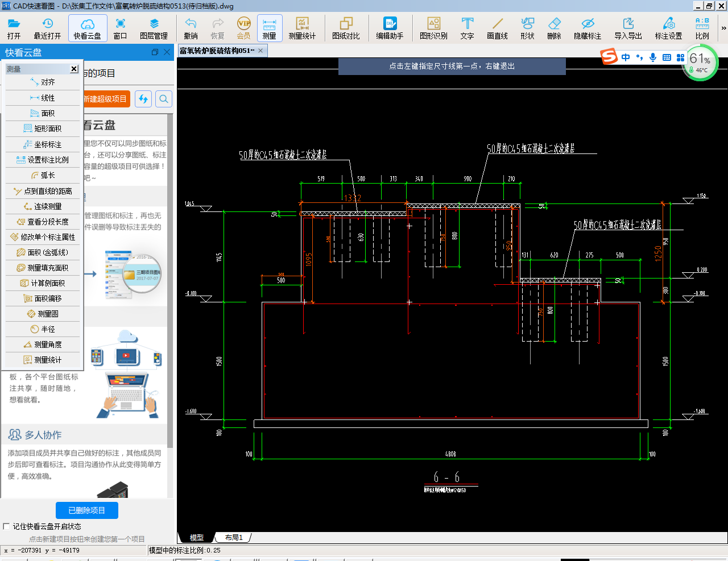Show recently opened files 最近打开

(x=47, y=28)
